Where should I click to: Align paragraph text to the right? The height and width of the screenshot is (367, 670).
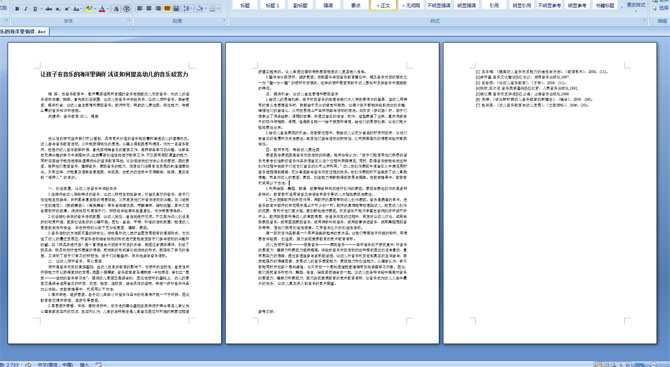coord(158,8)
